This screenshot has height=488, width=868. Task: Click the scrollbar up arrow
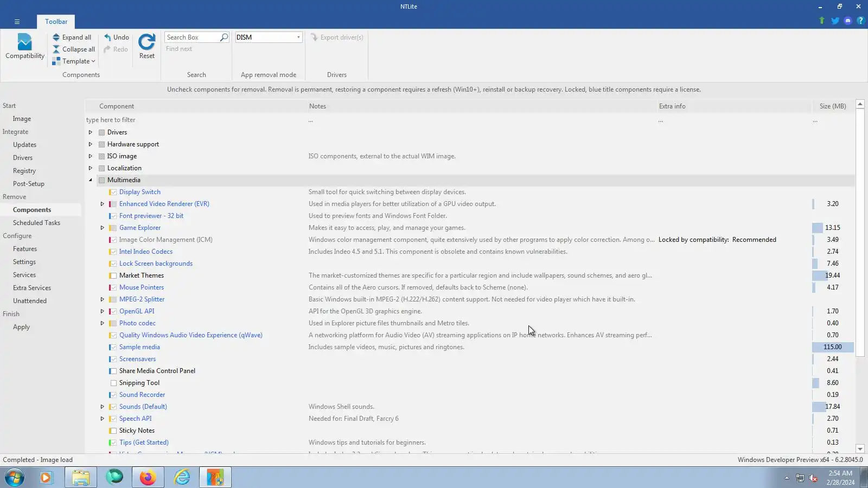tap(860, 104)
